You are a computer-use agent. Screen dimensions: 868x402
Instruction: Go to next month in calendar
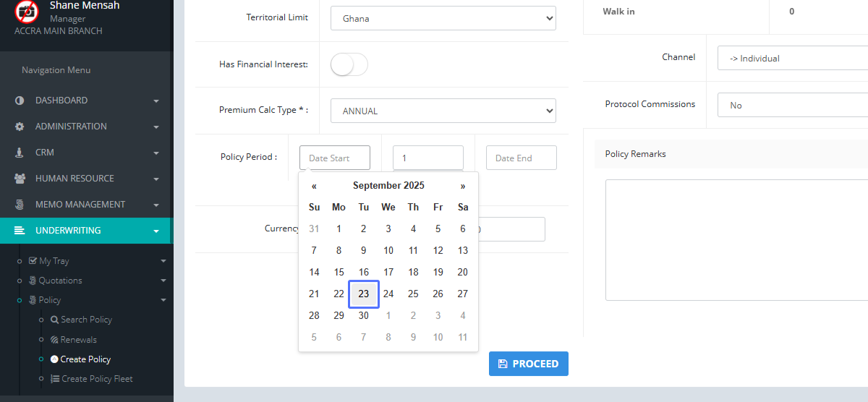[x=463, y=186]
